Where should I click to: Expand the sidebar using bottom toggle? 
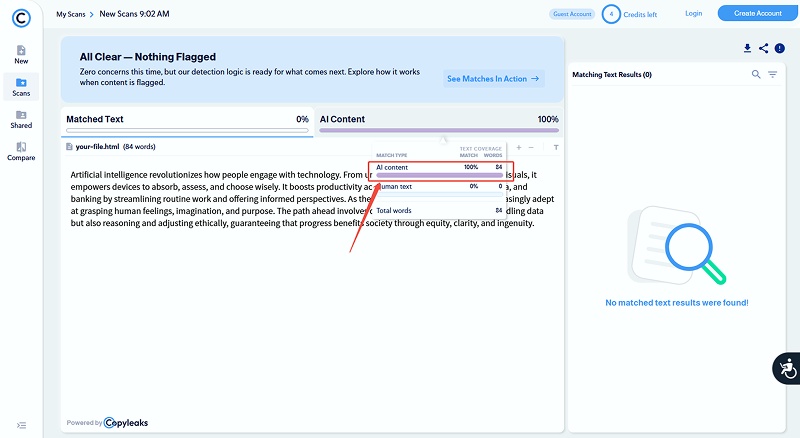point(21,425)
